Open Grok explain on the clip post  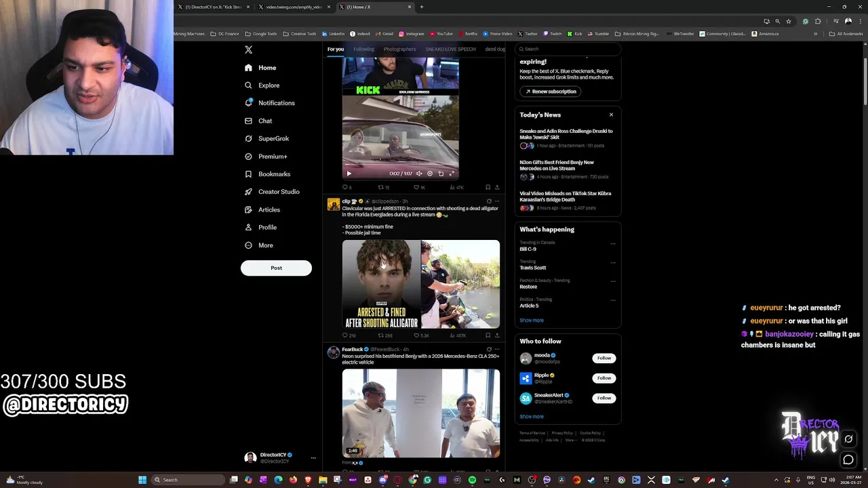tap(489, 201)
